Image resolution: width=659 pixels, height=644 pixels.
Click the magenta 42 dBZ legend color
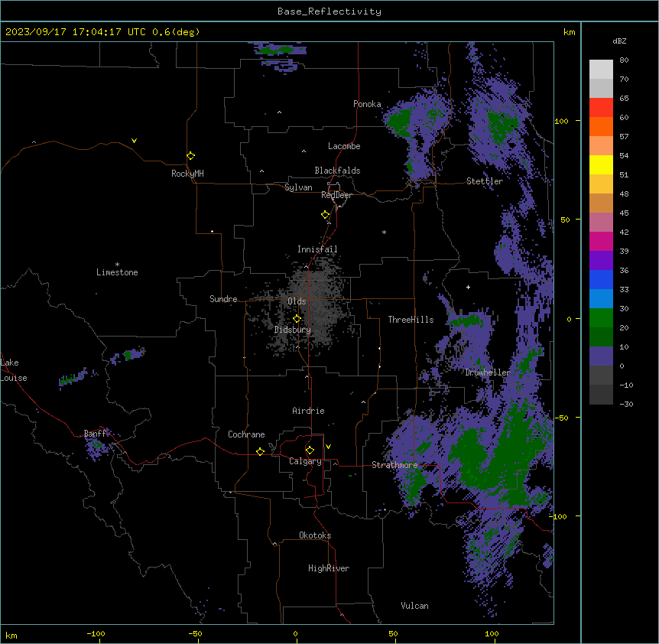point(601,241)
